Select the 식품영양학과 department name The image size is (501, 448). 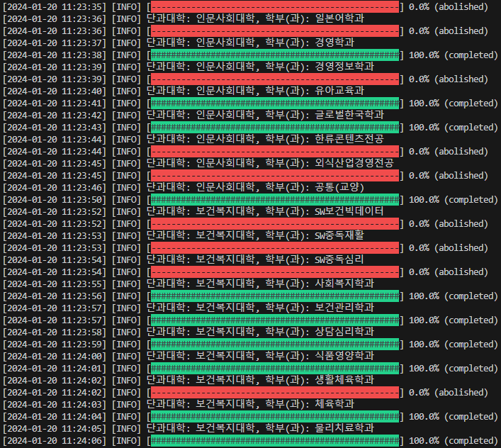344,356
